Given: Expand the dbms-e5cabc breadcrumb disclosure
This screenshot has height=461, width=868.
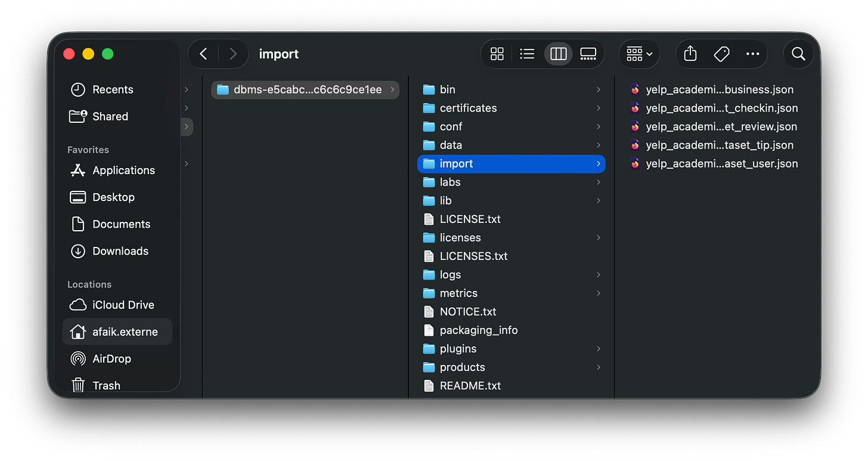Looking at the screenshot, I should (392, 89).
